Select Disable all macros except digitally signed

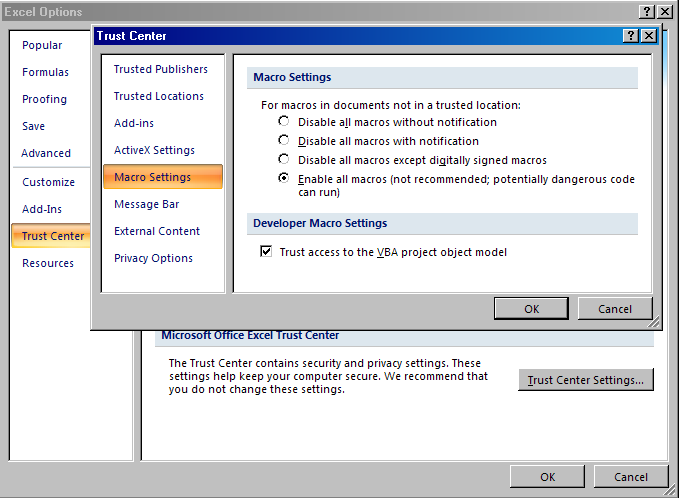click(284, 159)
